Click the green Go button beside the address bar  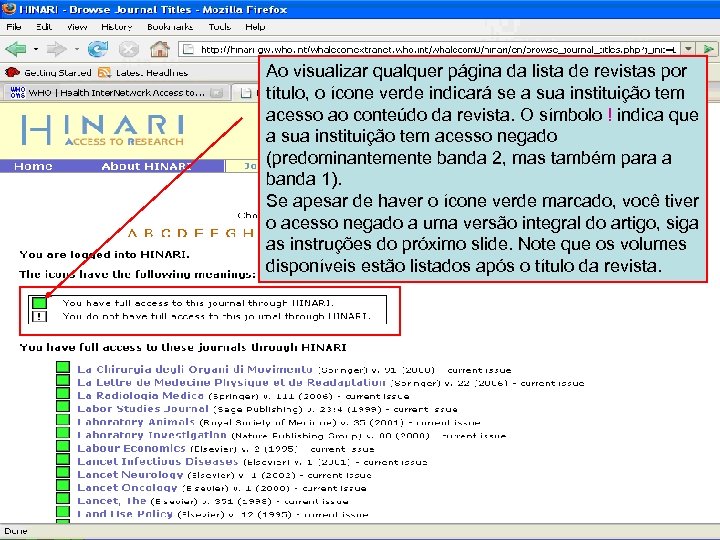(x=708, y=49)
